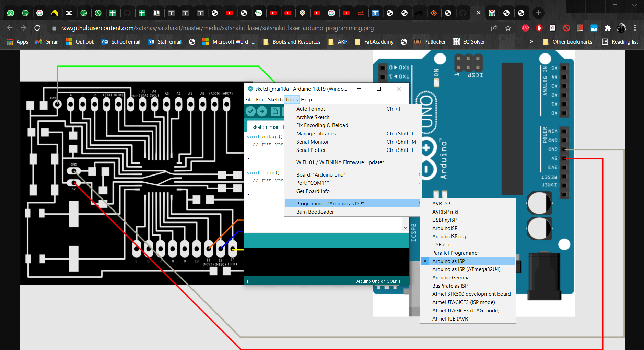This screenshot has height=350, width=644.
Task: Switch to the skull and wrenches tab
Action: (69, 13)
